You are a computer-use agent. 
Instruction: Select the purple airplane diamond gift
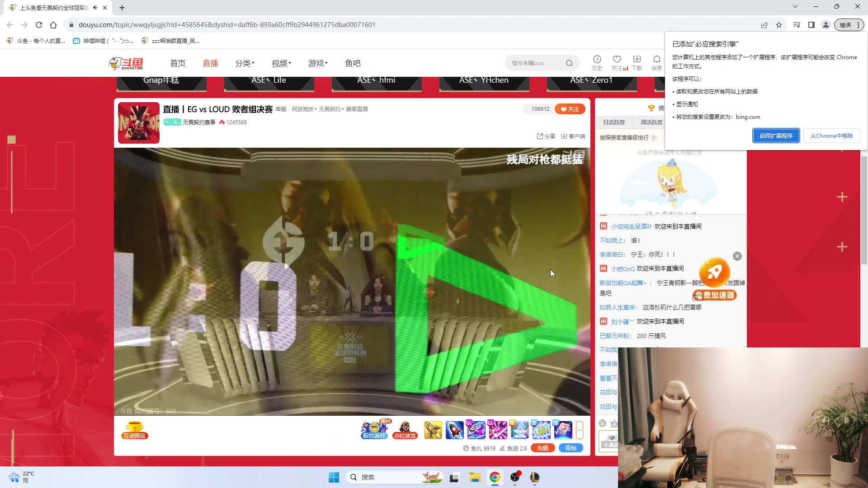[476, 430]
